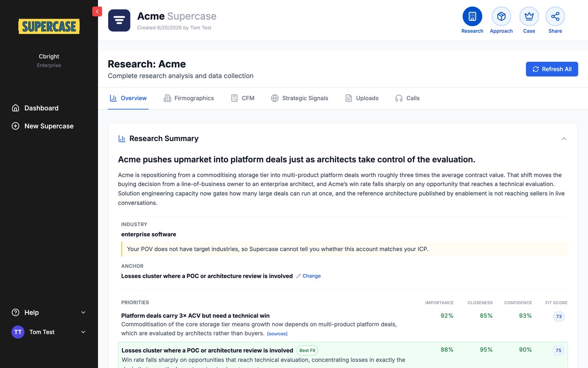Switch to the Overview tab
Image resolution: width=588 pixels, height=368 pixels.
coord(128,98)
